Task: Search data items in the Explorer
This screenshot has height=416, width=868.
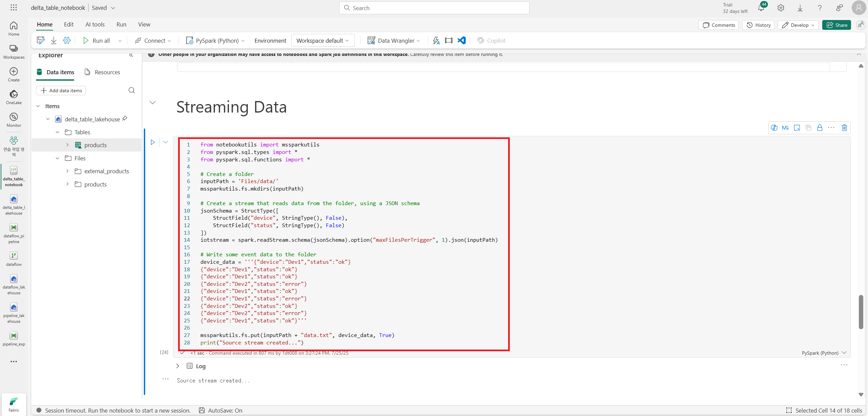Action: [132, 90]
